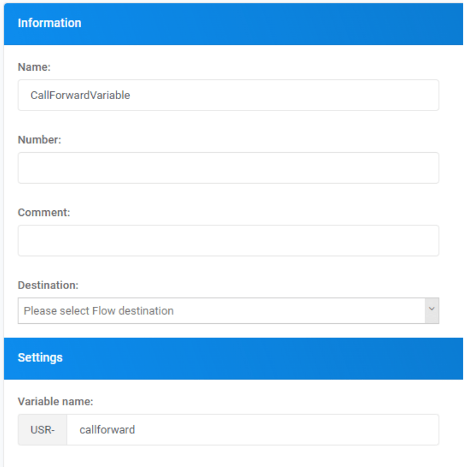The width and height of the screenshot is (473, 476).
Task: Click the "callforward" variable text
Action: point(107,429)
